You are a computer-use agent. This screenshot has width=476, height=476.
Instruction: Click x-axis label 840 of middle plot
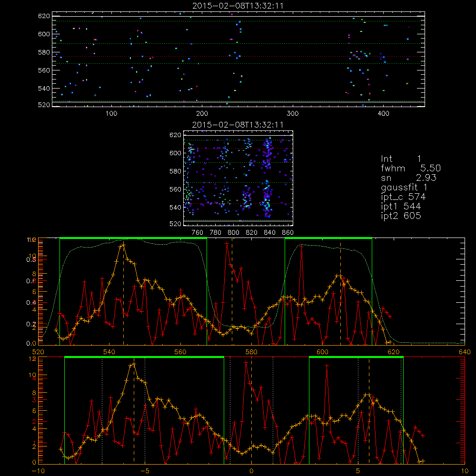(x=269, y=233)
